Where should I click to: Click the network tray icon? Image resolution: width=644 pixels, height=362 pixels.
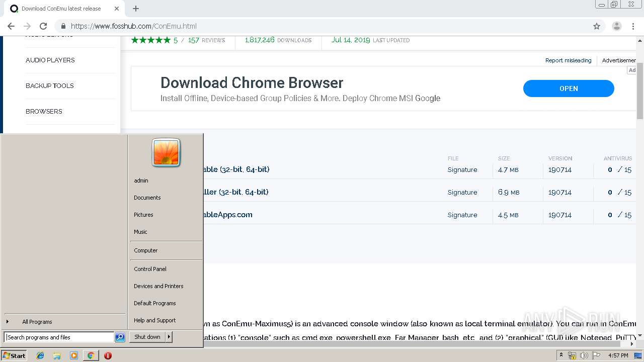pos(572,355)
